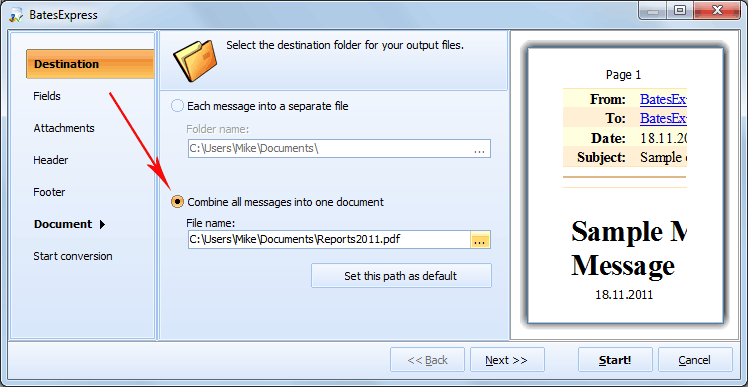Open the Fields section
The image size is (748, 387).
pyautogui.click(x=47, y=96)
